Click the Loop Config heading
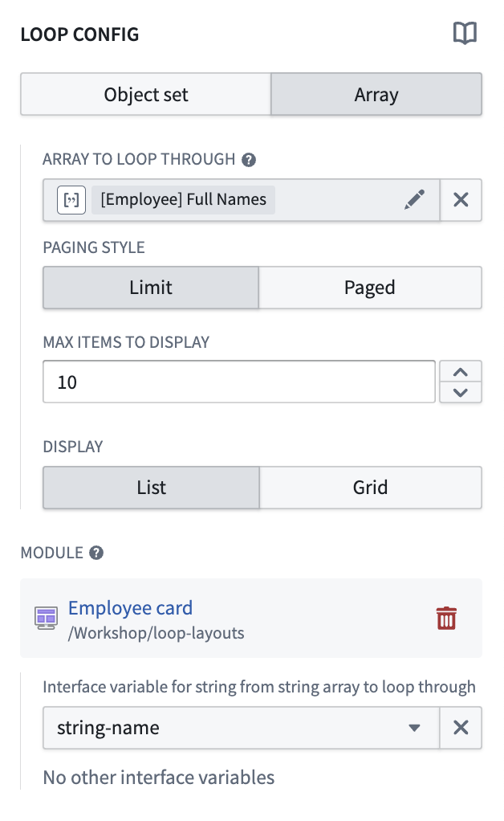This screenshot has width=504, height=821. [80, 35]
